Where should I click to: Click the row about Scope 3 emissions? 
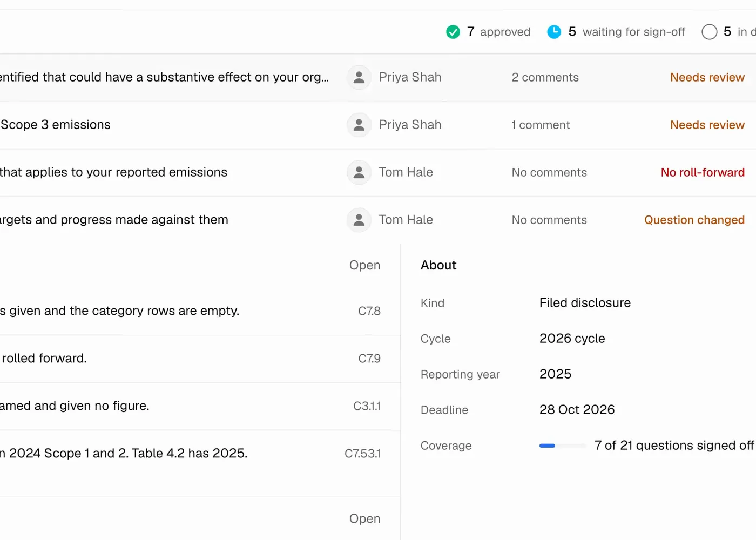(378, 125)
